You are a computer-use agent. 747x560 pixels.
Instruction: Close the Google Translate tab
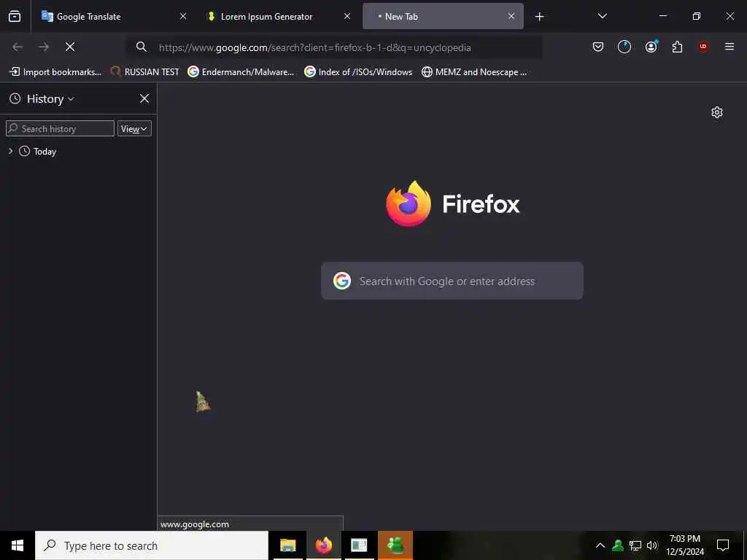tap(183, 16)
